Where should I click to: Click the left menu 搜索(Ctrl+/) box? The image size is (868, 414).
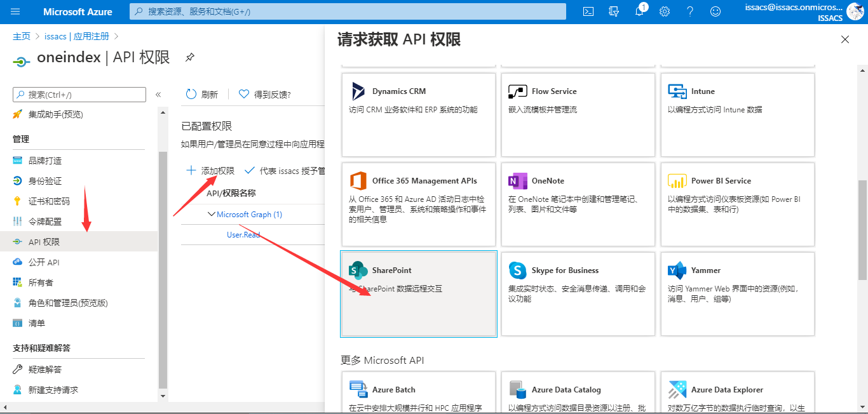point(79,95)
